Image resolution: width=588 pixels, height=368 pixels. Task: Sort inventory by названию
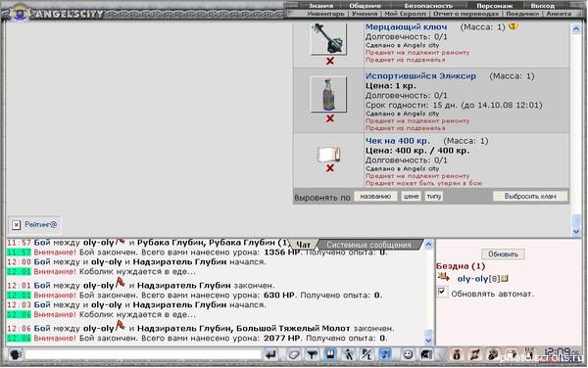(375, 196)
